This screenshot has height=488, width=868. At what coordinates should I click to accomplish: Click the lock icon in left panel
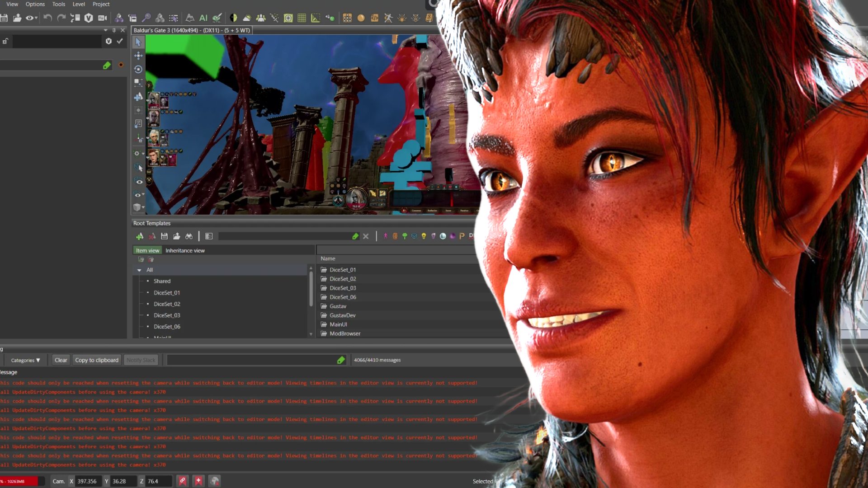5,41
